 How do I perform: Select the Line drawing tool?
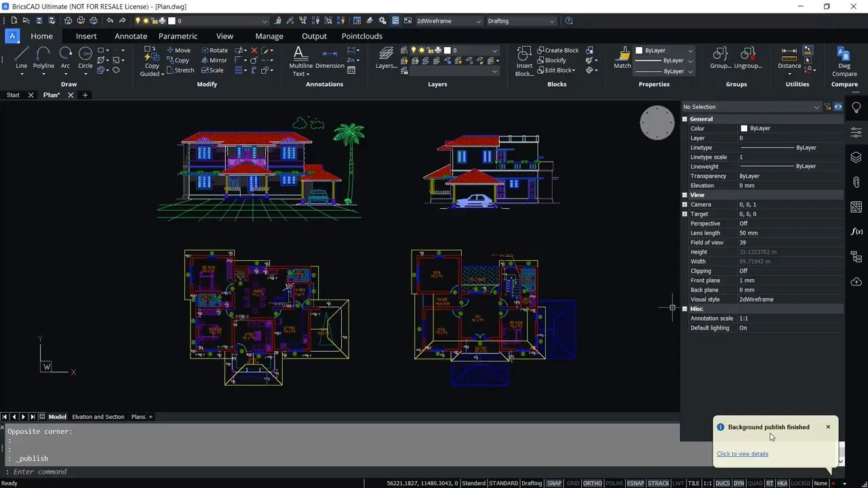(x=21, y=57)
